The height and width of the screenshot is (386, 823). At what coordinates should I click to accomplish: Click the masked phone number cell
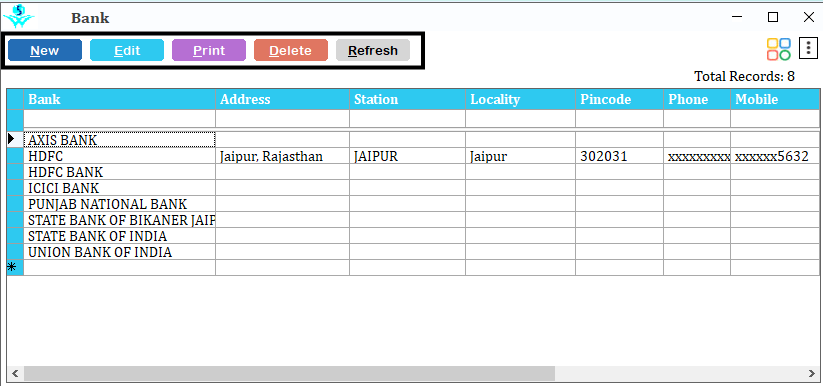pos(697,156)
